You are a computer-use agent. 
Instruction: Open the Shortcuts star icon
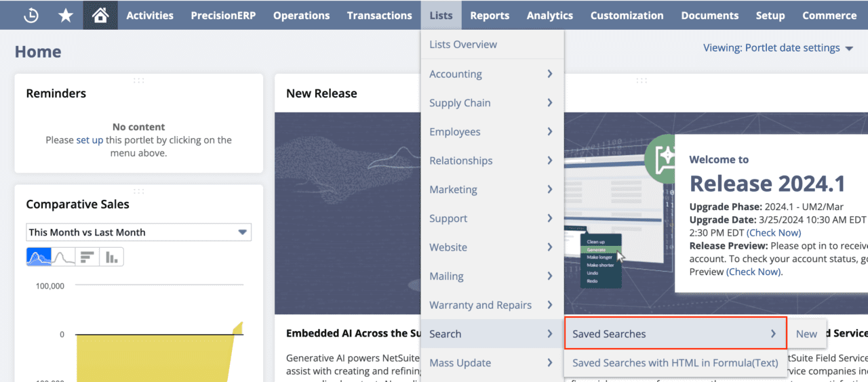click(x=66, y=15)
